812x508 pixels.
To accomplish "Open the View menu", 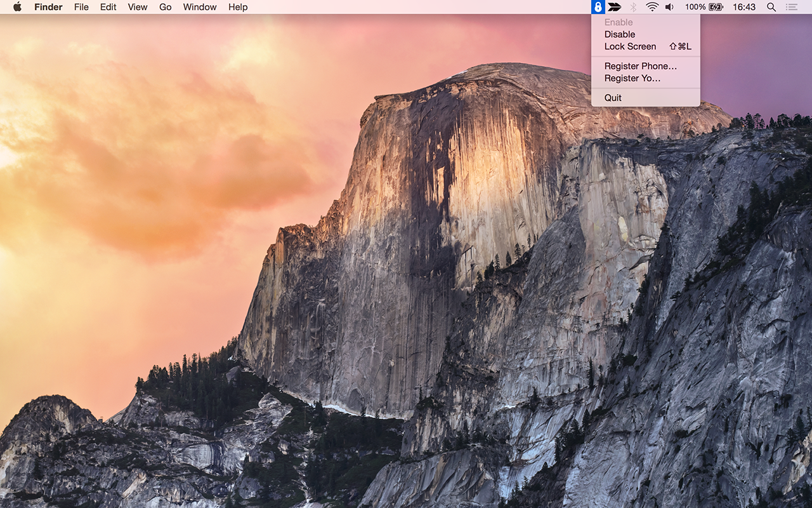I will tap(138, 7).
